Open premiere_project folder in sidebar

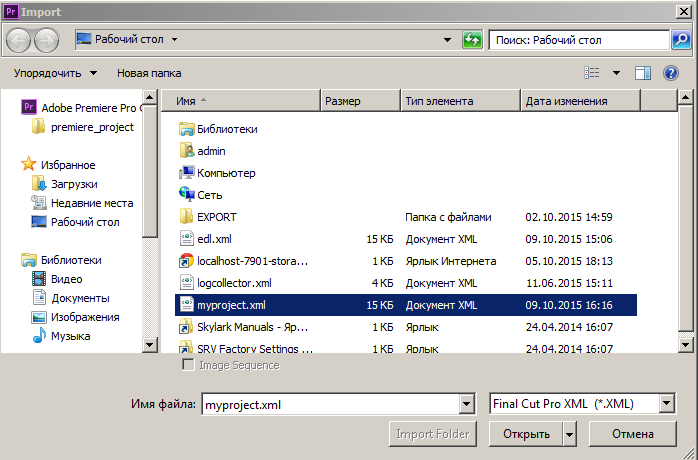[83, 127]
